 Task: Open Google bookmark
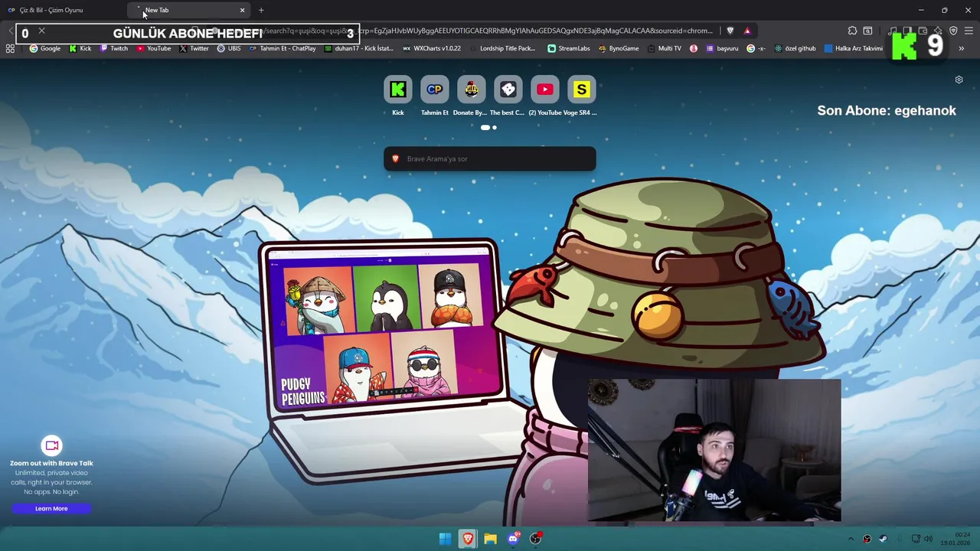[x=45, y=48]
